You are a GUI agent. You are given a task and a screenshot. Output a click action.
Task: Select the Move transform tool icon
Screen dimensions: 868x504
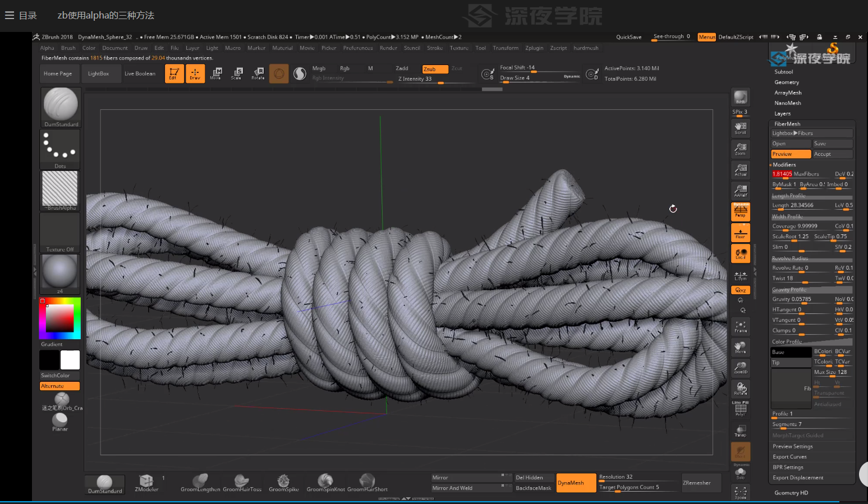[x=216, y=73]
